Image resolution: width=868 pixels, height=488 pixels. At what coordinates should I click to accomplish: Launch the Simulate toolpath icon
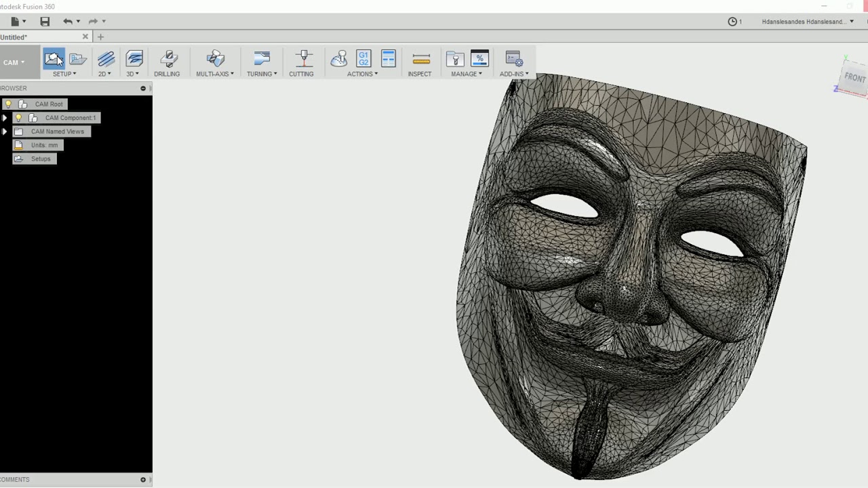338,59
